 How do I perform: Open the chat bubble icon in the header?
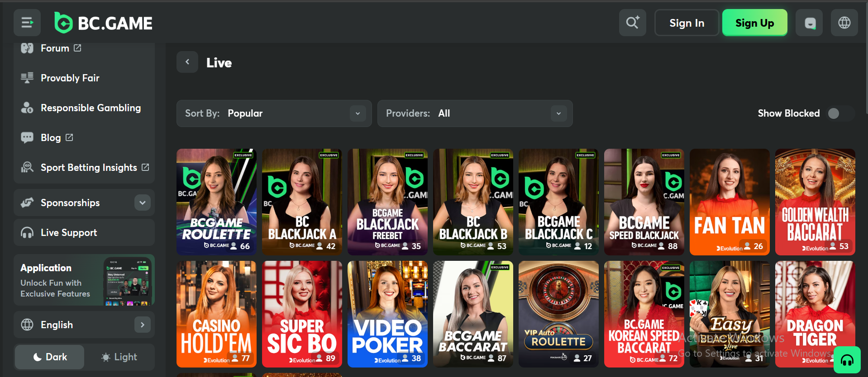click(810, 23)
